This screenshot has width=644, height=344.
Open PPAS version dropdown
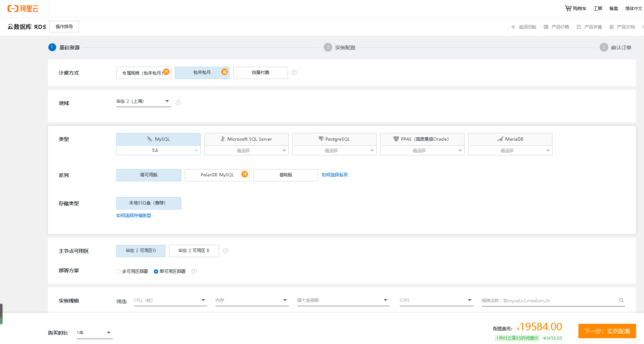(x=422, y=150)
